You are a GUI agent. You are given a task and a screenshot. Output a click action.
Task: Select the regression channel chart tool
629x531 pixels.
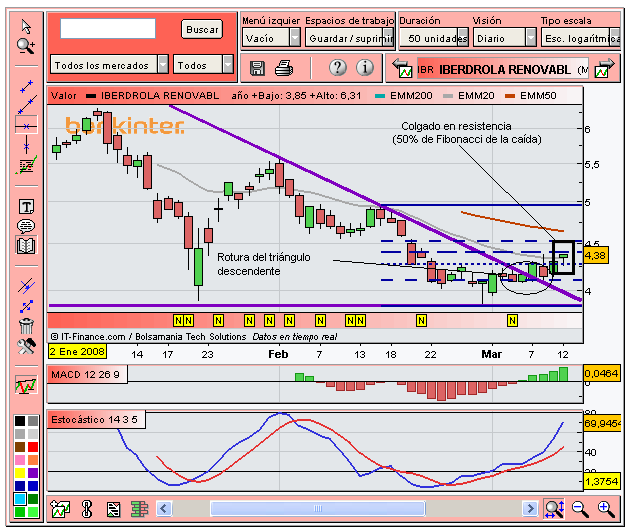tap(26, 164)
